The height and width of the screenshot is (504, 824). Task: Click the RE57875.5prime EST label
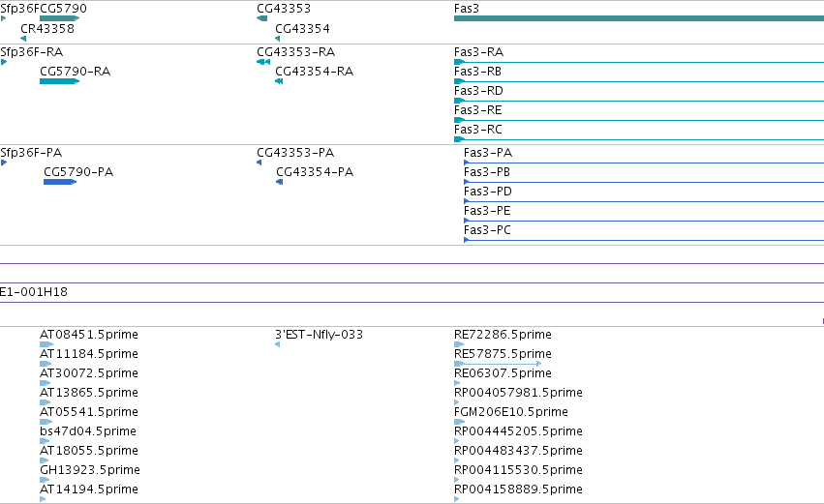click(x=503, y=354)
